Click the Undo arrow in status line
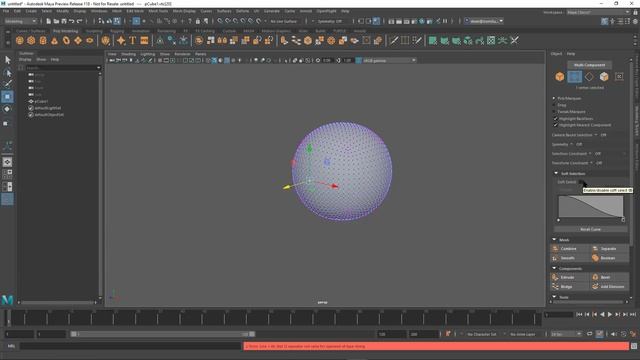The height and width of the screenshot is (360, 640). click(71, 21)
